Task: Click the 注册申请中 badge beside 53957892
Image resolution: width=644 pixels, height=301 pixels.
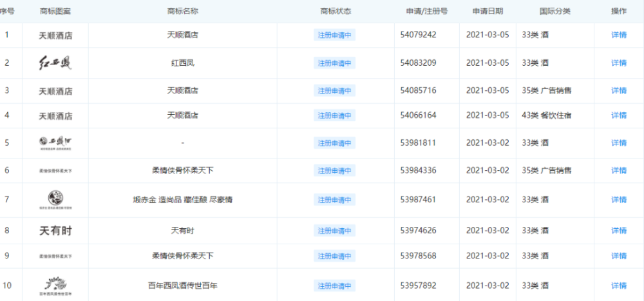Action: tap(334, 286)
